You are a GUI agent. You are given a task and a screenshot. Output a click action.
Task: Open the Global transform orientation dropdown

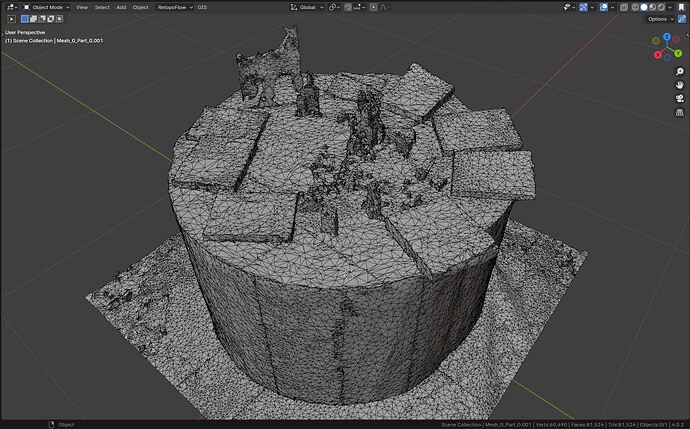(307, 7)
